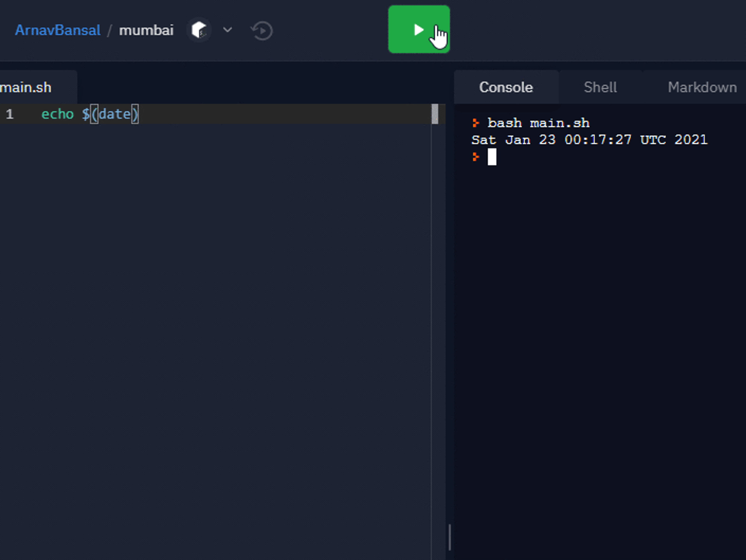Select the main.sh file tab
This screenshot has width=746, height=560.
tap(26, 88)
